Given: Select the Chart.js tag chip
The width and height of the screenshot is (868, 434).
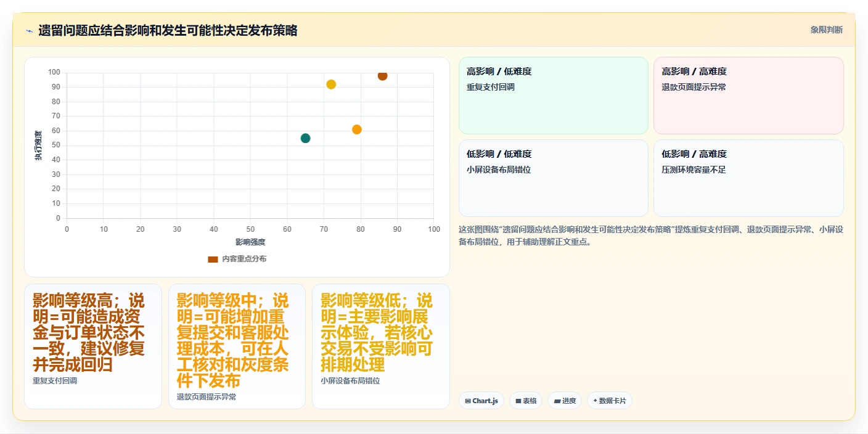Looking at the screenshot, I should pos(481,401).
